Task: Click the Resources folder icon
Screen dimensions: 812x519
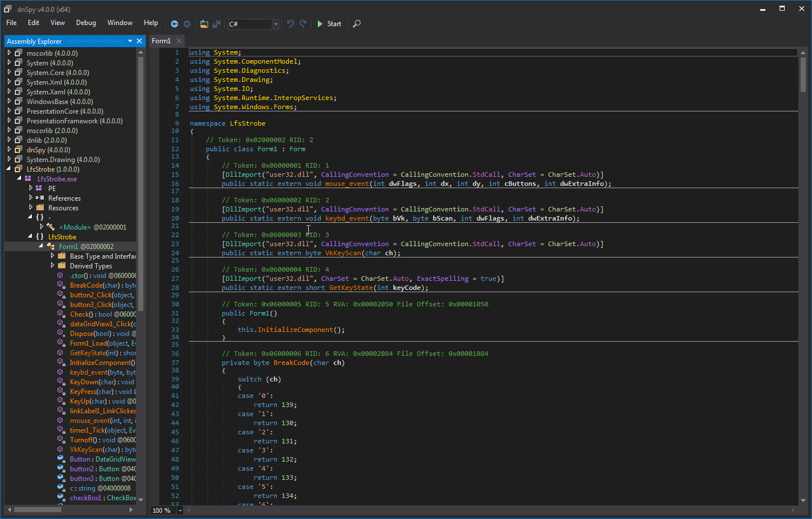Action: (x=40, y=208)
